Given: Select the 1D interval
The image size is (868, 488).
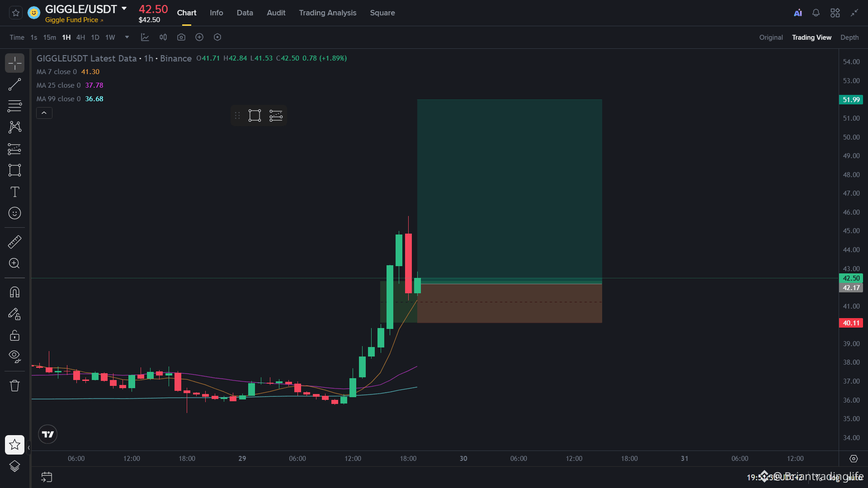Looking at the screenshot, I should tap(95, 38).
